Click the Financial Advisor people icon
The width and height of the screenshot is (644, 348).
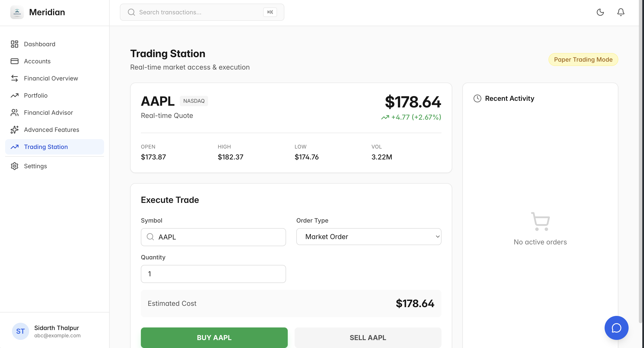(x=15, y=113)
